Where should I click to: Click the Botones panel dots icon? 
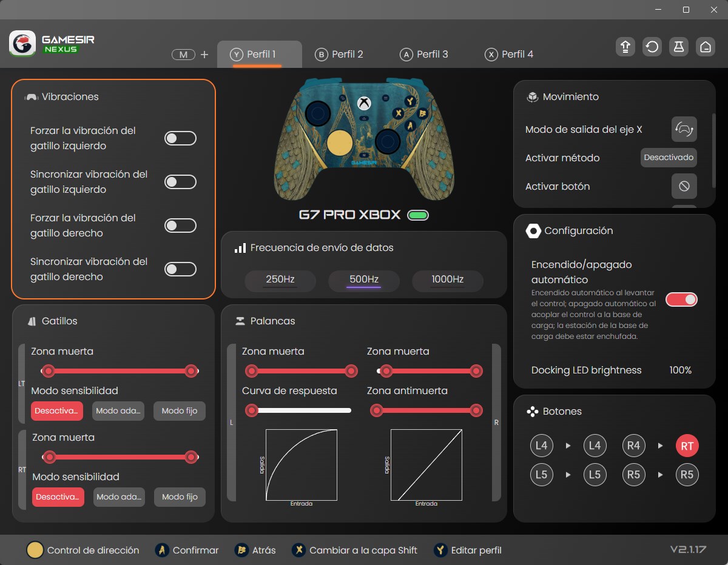pos(532,412)
